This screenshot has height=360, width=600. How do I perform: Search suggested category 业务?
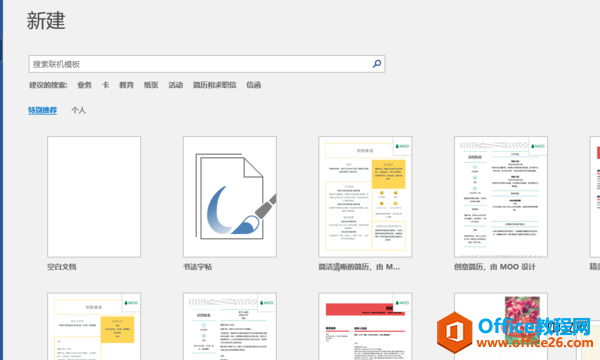click(x=84, y=85)
